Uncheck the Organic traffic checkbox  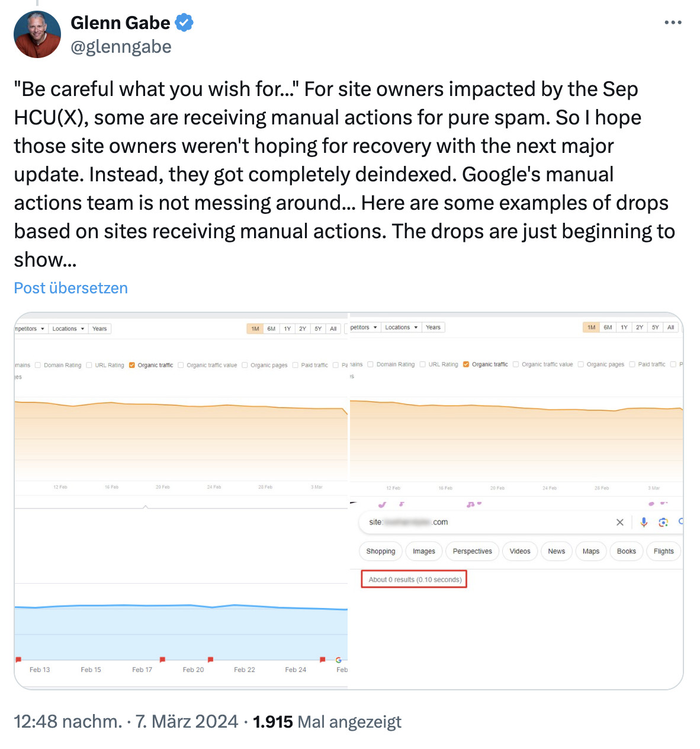pyautogui.click(x=131, y=364)
